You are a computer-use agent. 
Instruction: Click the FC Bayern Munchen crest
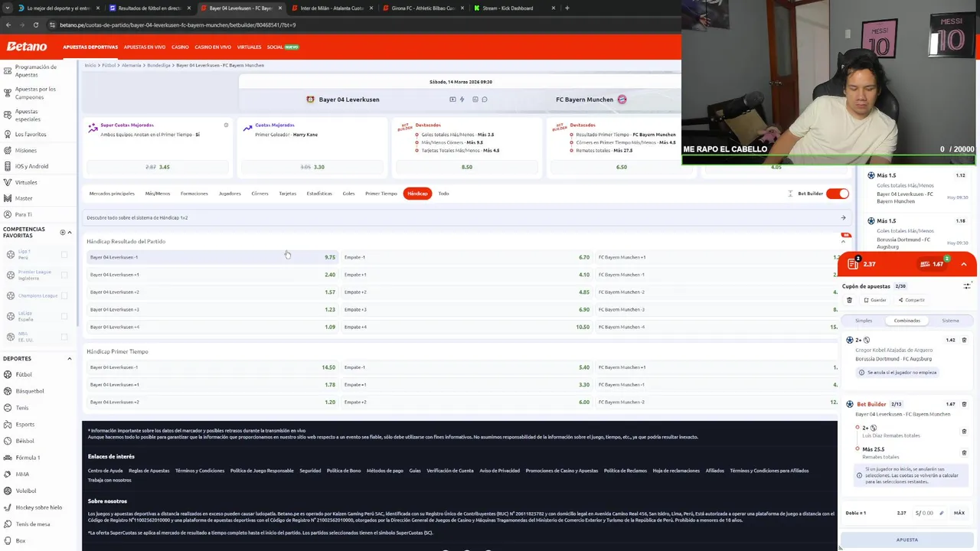(x=622, y=99)
